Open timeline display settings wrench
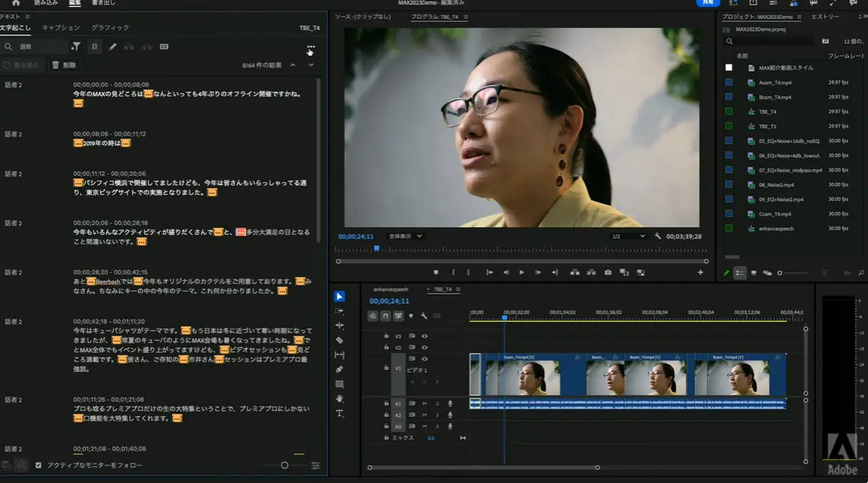This screenshot has height=483, width=868. click(x=424, y=316)
